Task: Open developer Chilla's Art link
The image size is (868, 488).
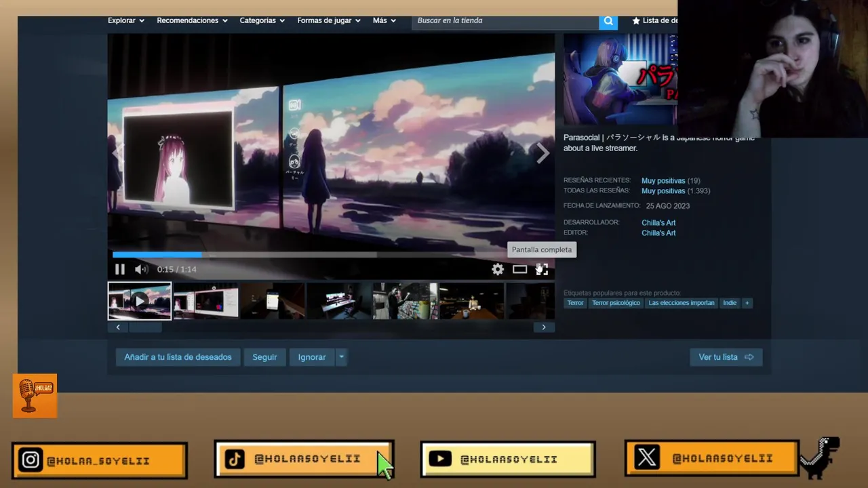Action: point(658,223)
